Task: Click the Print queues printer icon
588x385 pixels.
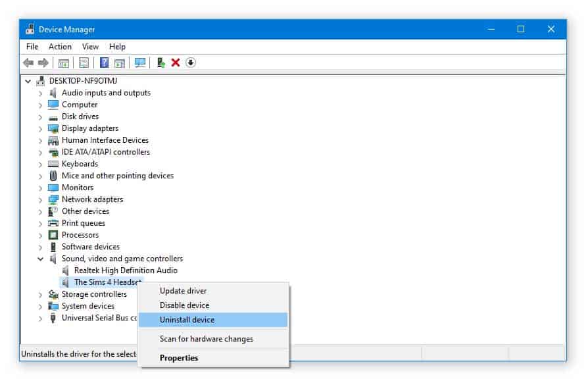Action: pos(53,223)
